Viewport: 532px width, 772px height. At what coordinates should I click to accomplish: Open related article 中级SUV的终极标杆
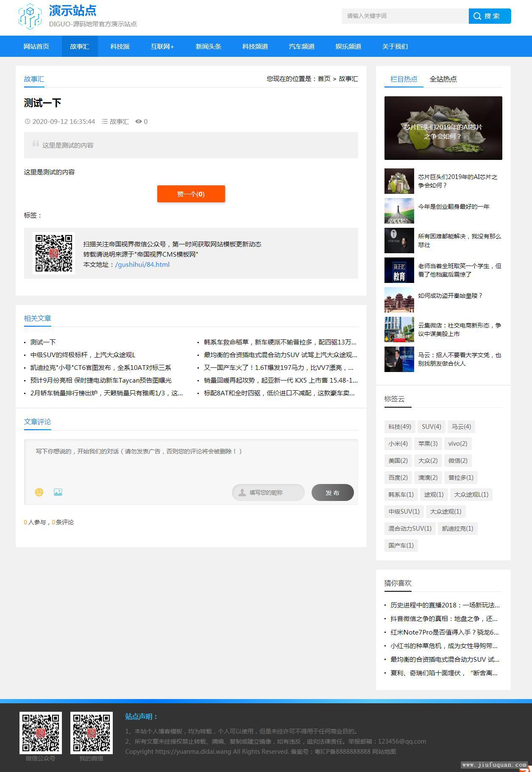pyautogui.click(x=83, y=355)
